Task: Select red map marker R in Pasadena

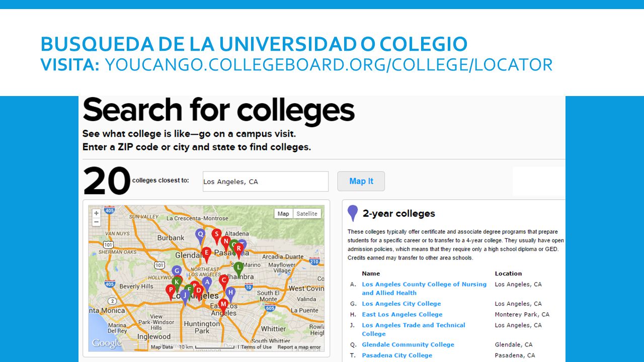Action: click(238, 250)
